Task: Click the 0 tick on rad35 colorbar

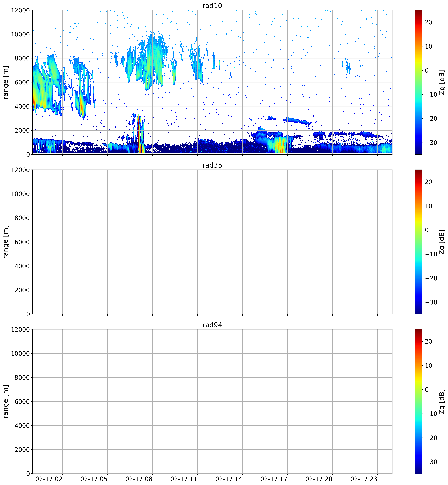Action: point(427,230)
